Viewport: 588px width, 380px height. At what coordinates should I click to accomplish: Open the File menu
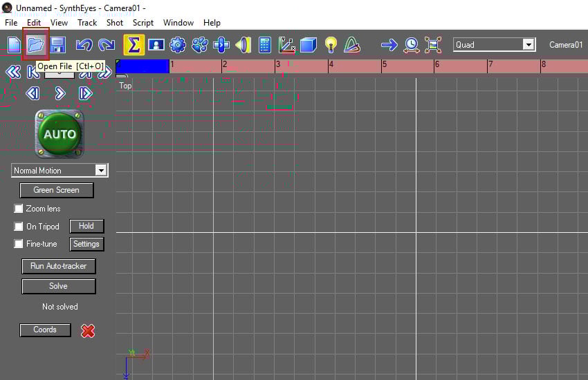(x=11, y=23)
